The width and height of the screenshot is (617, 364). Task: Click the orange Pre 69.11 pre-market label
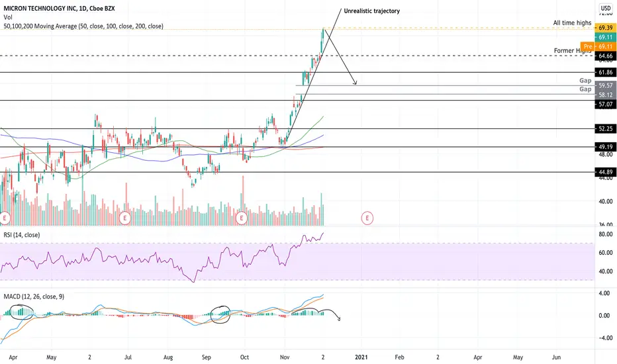[598, 46]
